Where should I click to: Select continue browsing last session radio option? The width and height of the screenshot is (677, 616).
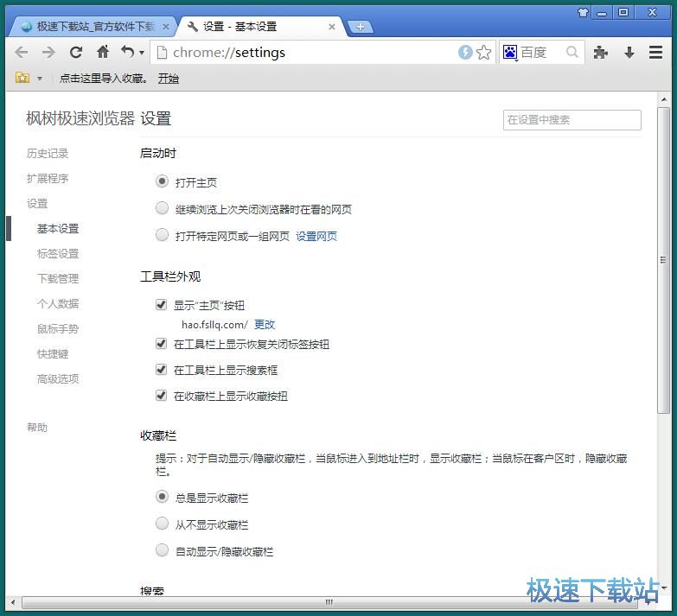162,208
